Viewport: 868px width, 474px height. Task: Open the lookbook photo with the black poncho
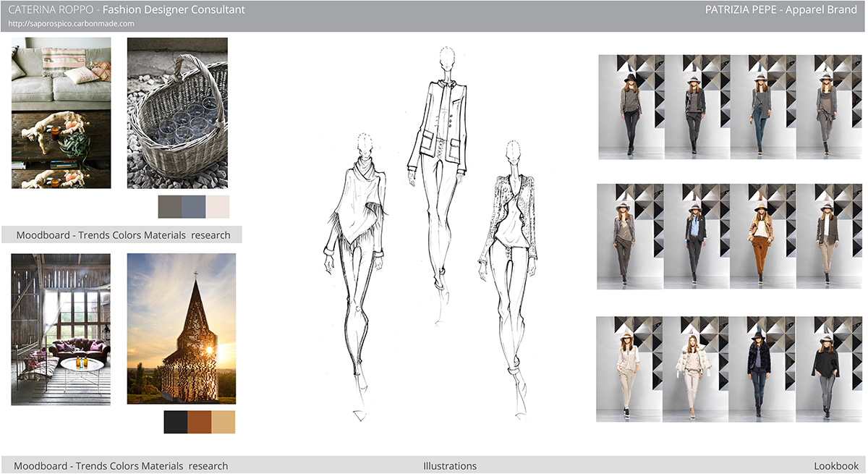click(x=827, y=369)
